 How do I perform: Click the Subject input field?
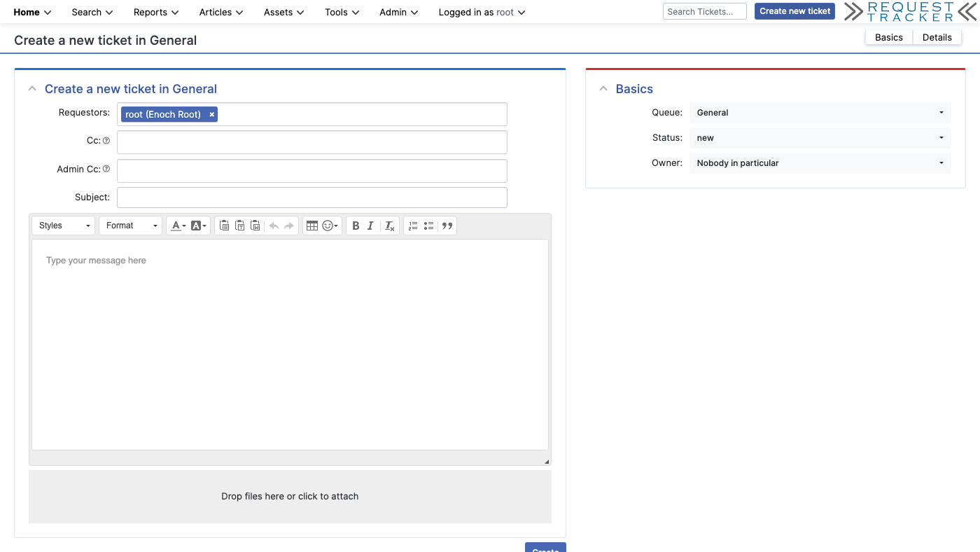coord(312,198)
